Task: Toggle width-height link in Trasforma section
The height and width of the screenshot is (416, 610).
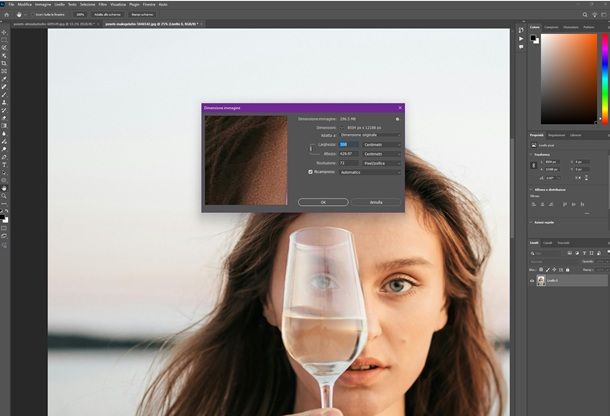Action: point(534,165)
